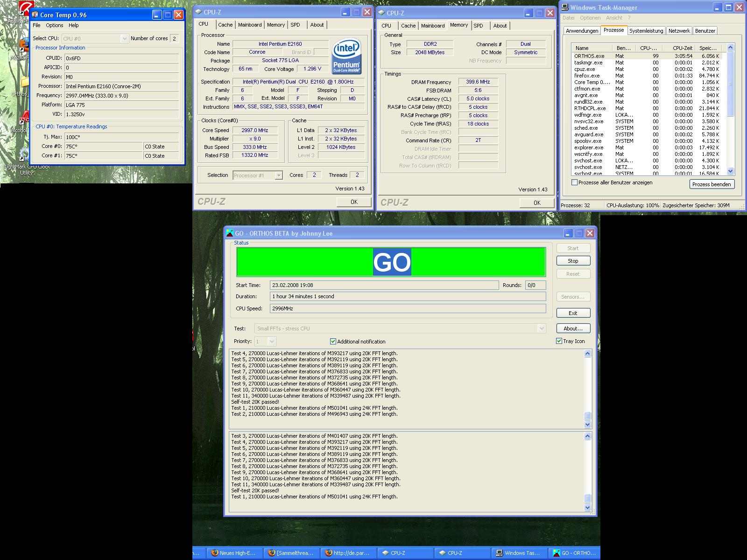Open Processor selection dropdown in CPU-Z
The image size is (747, 560).
[258, 175]
